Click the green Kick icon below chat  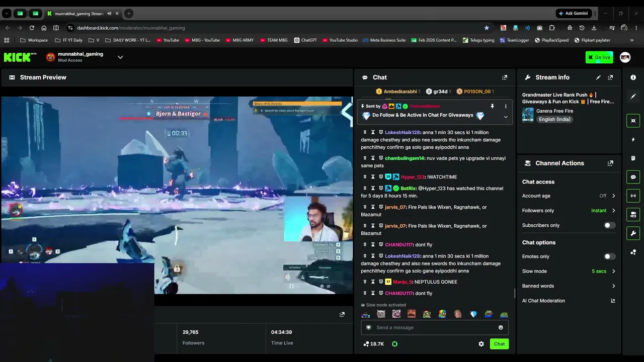point(395,344)
